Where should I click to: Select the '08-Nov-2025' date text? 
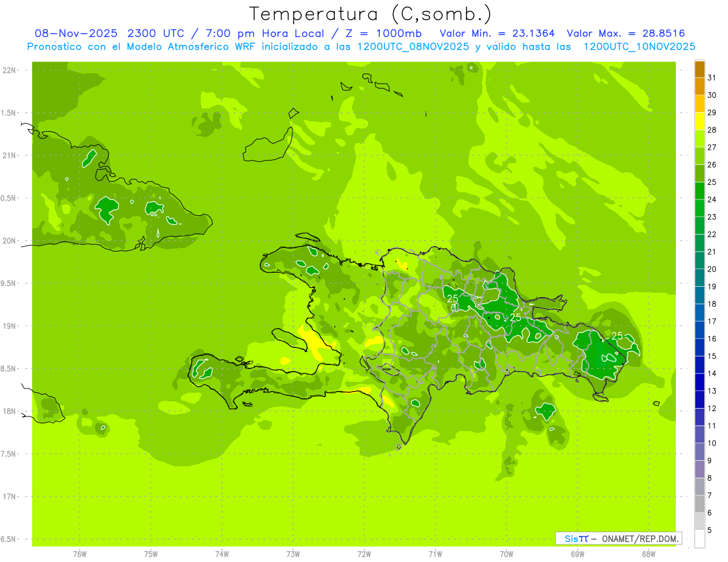click(76, 33)
